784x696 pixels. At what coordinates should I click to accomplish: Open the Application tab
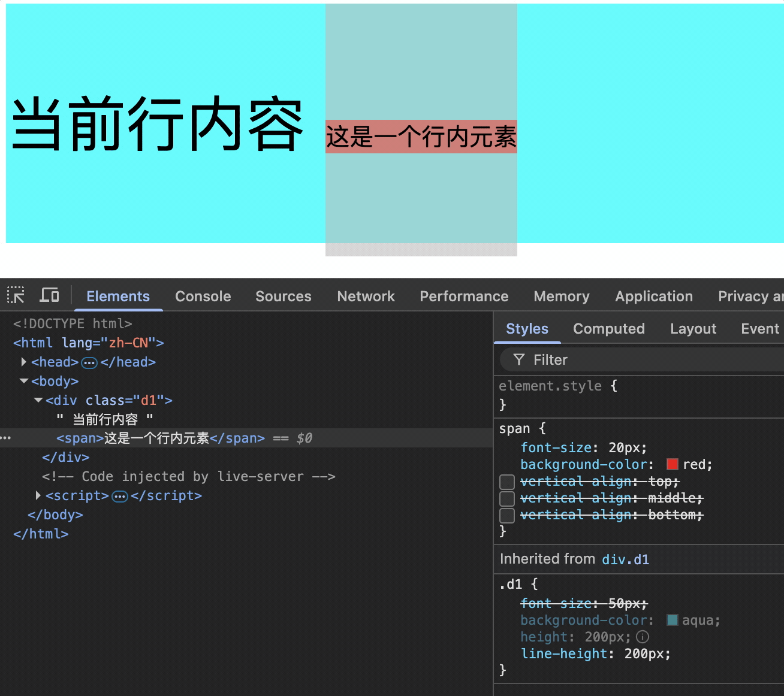tap(654, 296)
